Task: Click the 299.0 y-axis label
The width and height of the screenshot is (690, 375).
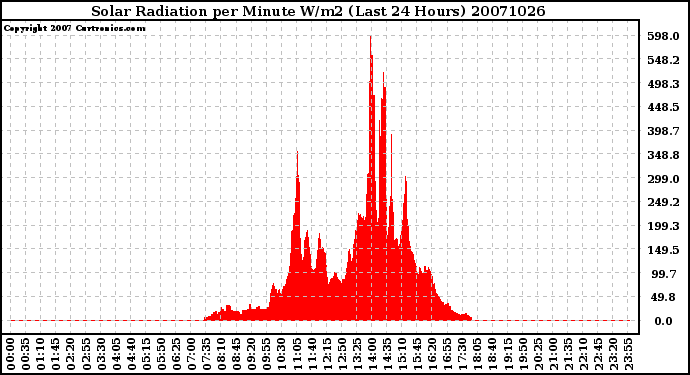Action: pos(663,179)
